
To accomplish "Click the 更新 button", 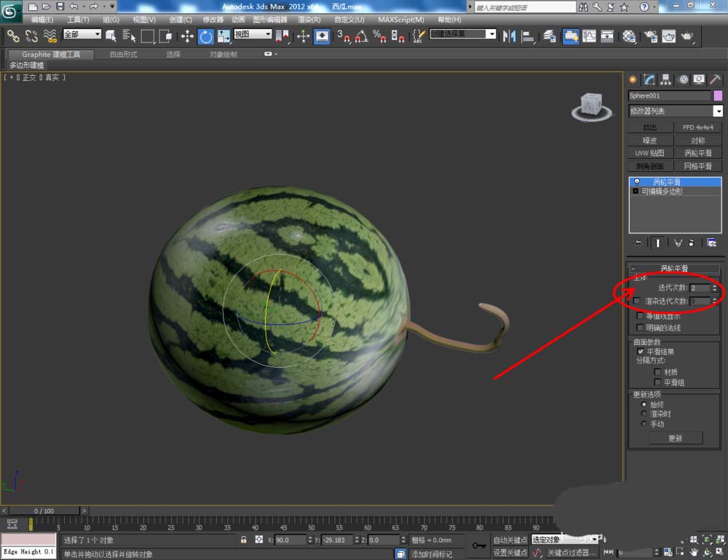I will pos(676,438).
